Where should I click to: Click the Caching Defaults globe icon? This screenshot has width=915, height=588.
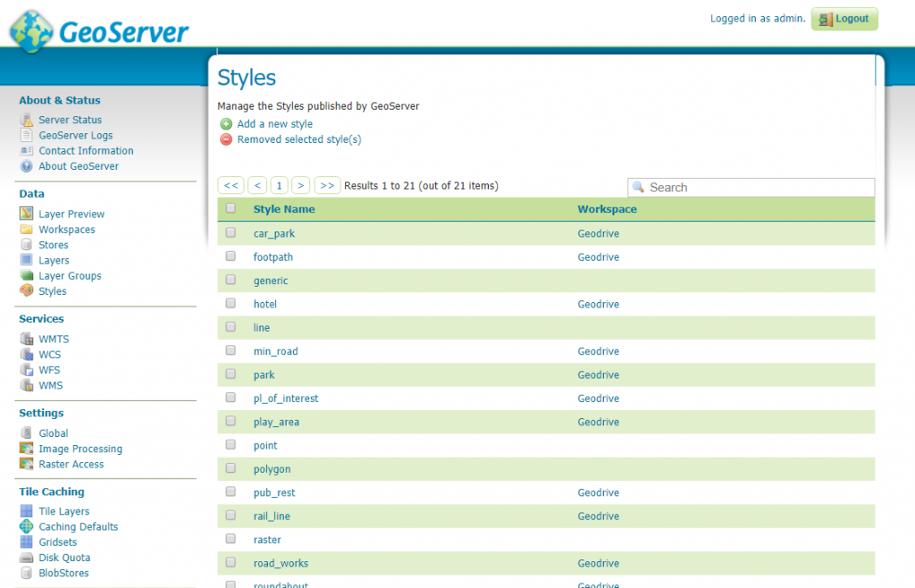[x=26, y=526]
